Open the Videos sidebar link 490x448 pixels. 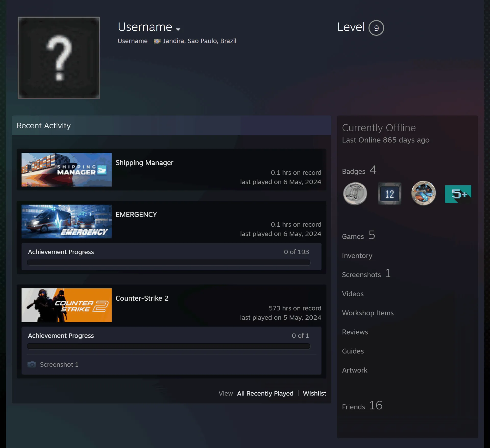coord(353,294)
